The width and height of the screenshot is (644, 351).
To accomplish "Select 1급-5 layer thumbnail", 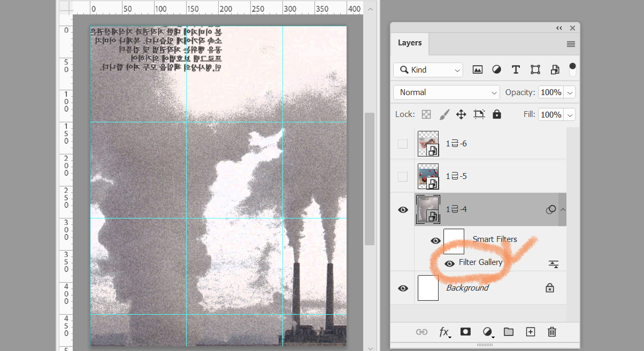I will pyautogui.click(x=428, y=176).
